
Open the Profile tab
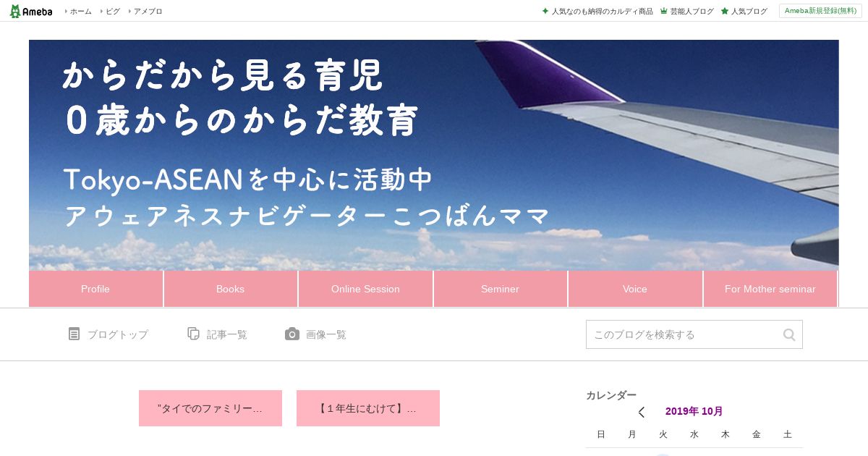coord(95,289)
